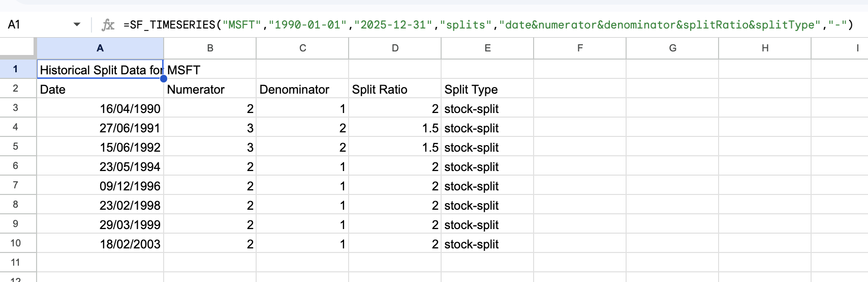
Task: Click numerator 2 in 18/02/2003 row
Action: click(210, 243)
